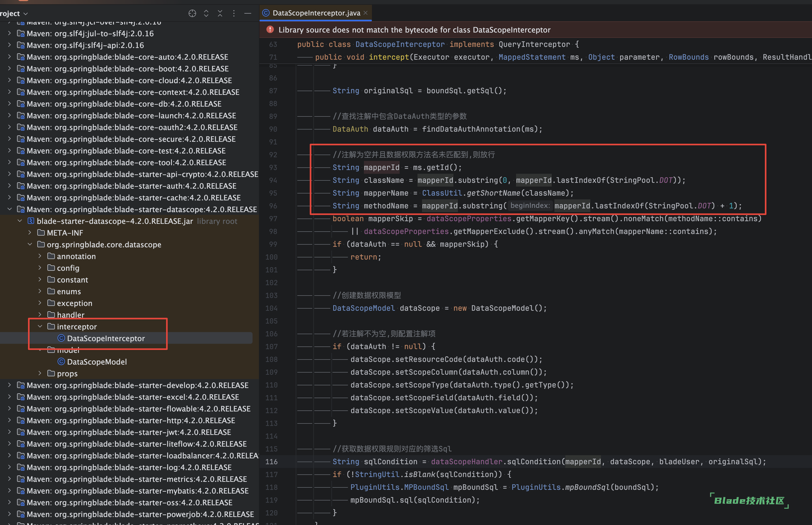Expand the blade-starter-flowable Maven library

pyautogui.click(x=9, y=409)
